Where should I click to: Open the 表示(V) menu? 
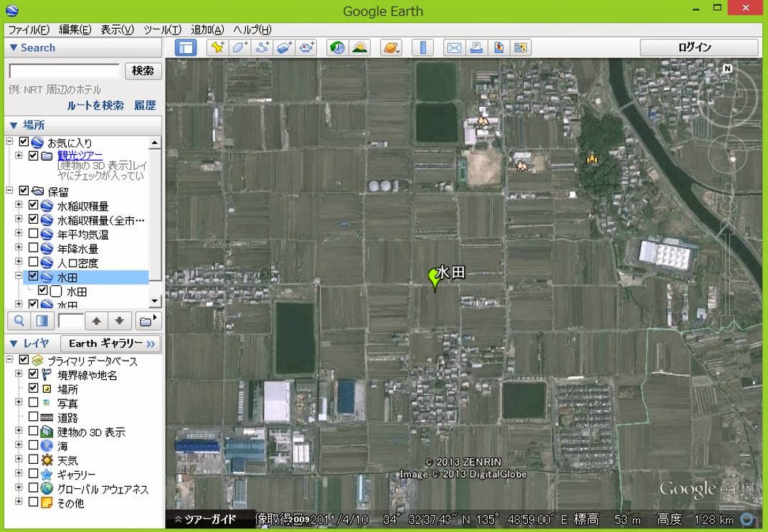point(117,30)
